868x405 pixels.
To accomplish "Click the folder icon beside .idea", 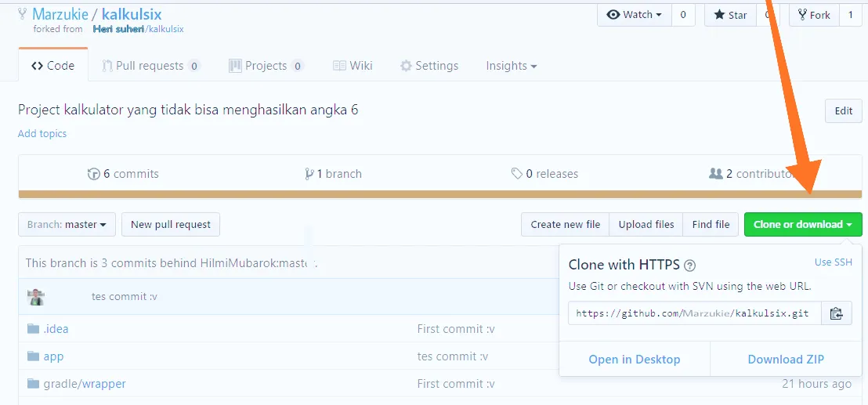I will click(x=33, y=329).
